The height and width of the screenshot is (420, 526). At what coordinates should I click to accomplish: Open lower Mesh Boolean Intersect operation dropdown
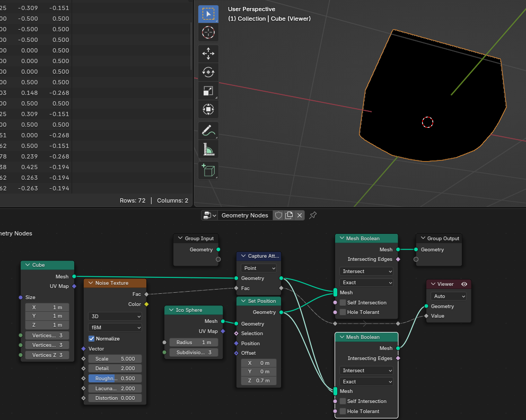coord(366,371)
